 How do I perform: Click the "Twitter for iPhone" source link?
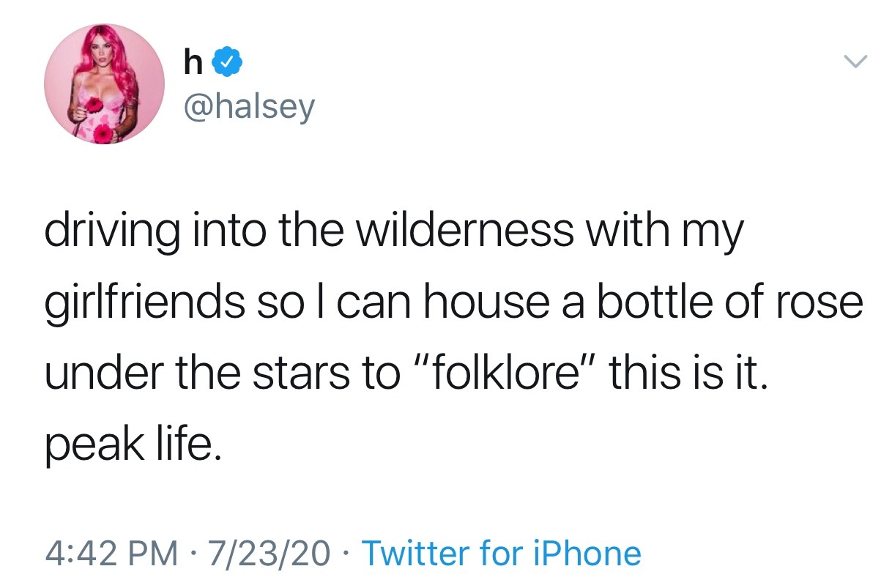point(501,553)
